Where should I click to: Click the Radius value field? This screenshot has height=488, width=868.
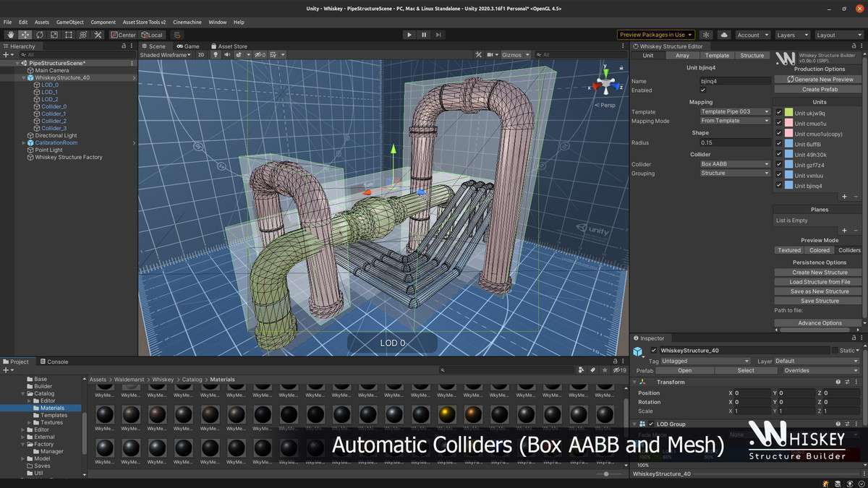(735, 143)
